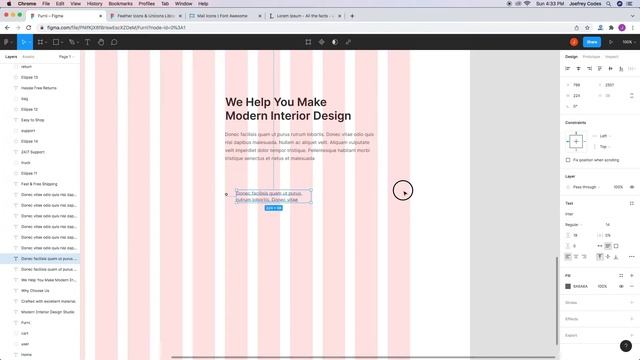Viewport: 640px width, 360px height.
Task: Click the Create link icon in the toolbar center
Action: pos(348,42)
